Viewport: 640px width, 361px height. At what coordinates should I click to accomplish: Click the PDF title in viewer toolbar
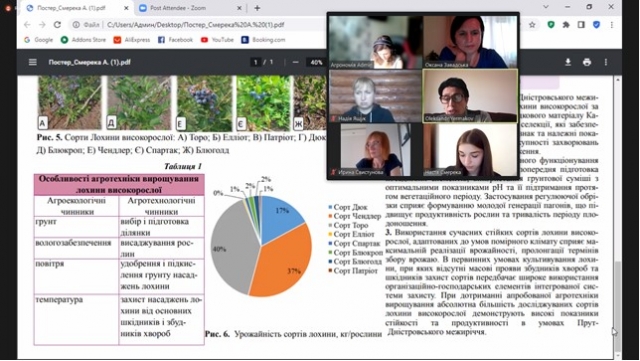tap(89, 62)
